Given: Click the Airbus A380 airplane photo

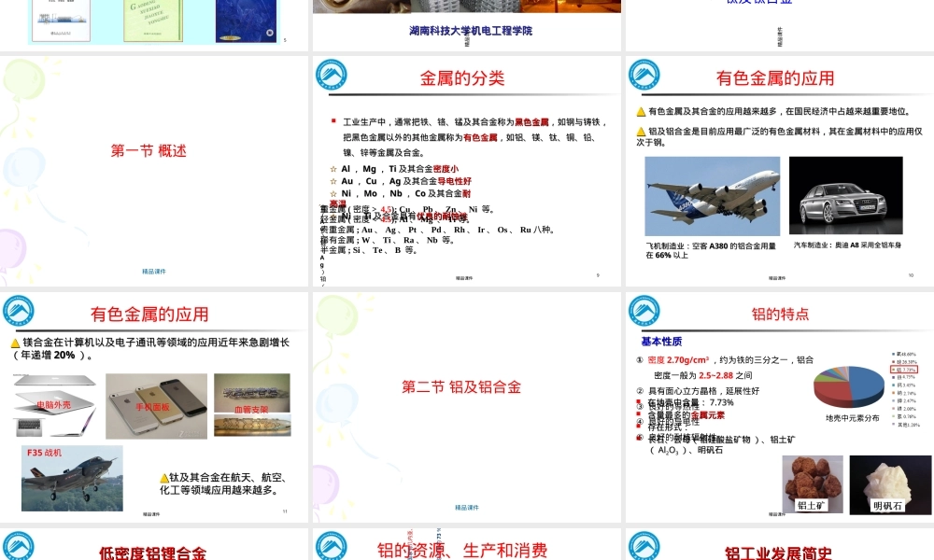Looking at the screenshot, I should 713,196.
